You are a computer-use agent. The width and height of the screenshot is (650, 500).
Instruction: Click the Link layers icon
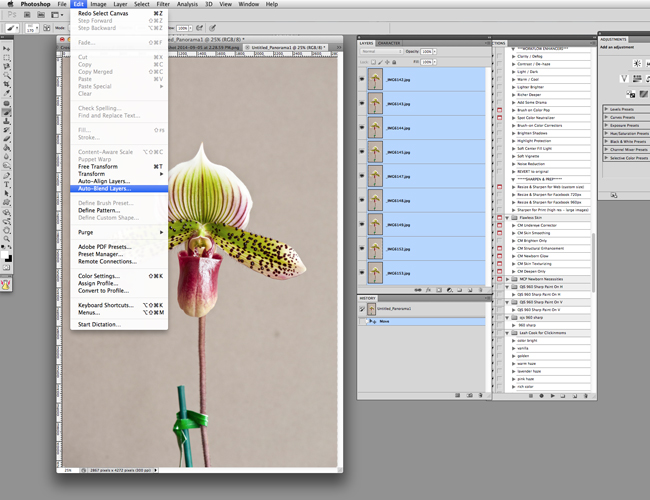click(x=418, y=290)
